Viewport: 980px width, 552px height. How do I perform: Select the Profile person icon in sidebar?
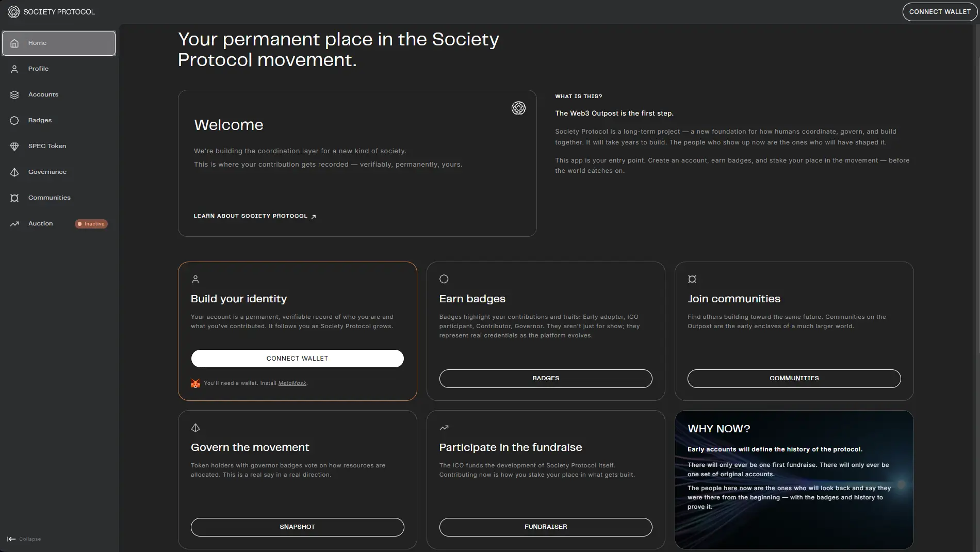click(x=14, y=69)
